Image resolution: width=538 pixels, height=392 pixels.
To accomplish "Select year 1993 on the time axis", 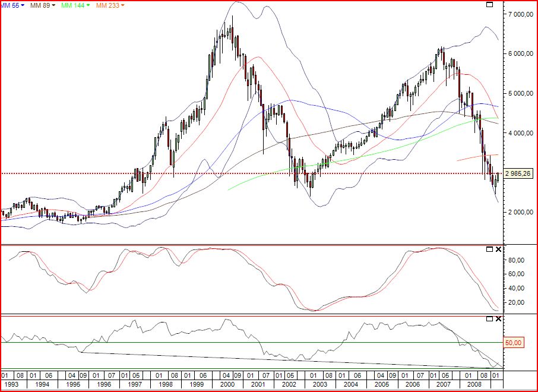I will point(11,384).
